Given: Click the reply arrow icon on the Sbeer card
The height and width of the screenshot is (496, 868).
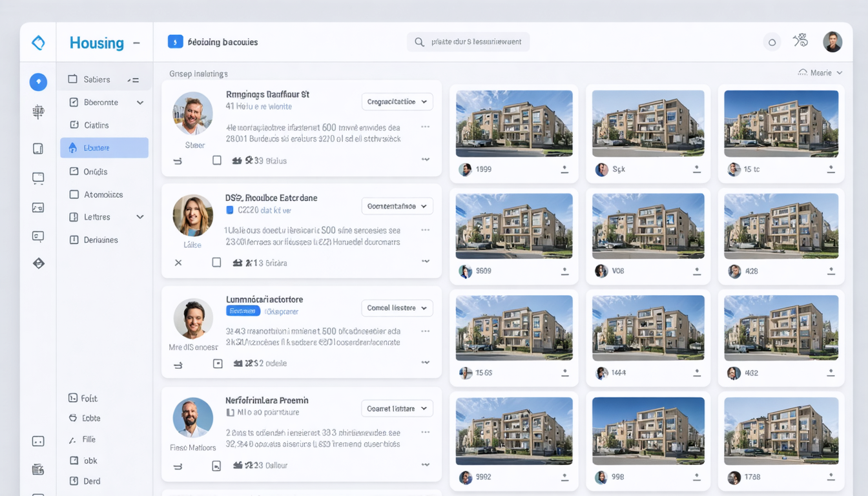Looking at the screenshot, I should [x=178, y=161].
